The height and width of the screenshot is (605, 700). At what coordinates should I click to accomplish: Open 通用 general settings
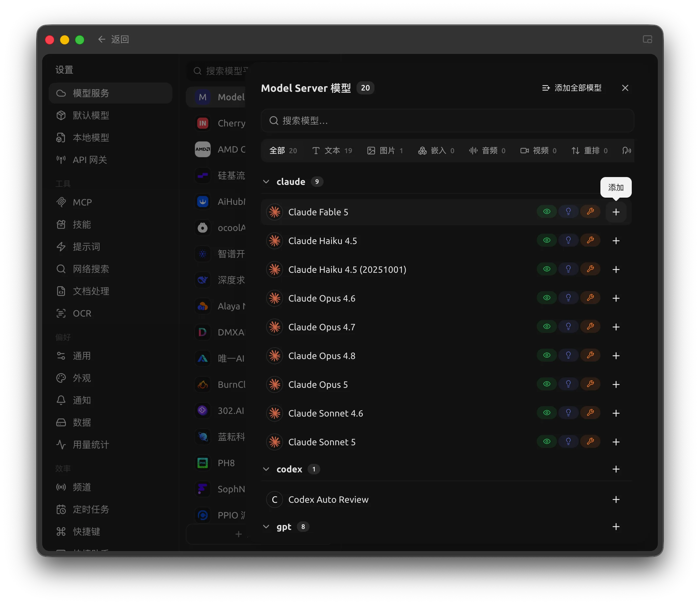click(x=110, y=356)
